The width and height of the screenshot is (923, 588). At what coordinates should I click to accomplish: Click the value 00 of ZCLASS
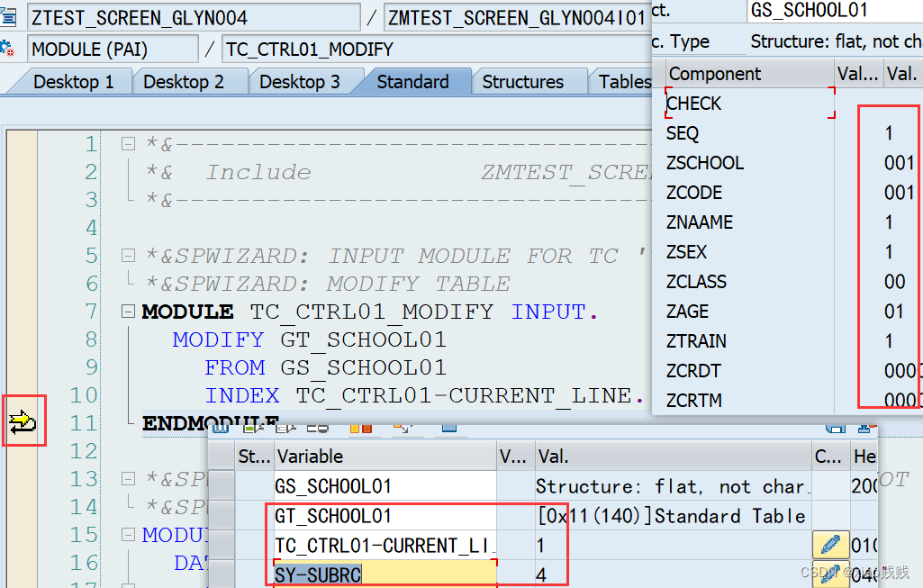tap(894, 281)
